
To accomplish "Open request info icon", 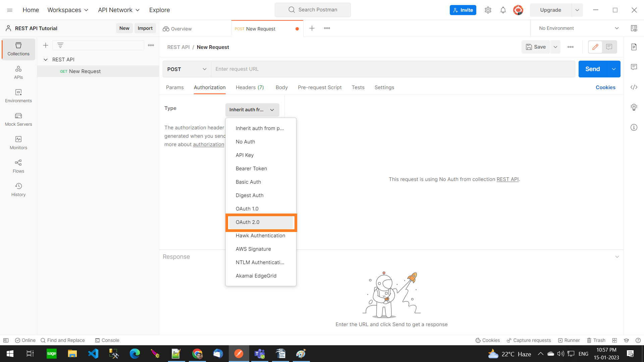I will [x=634, y=127].
